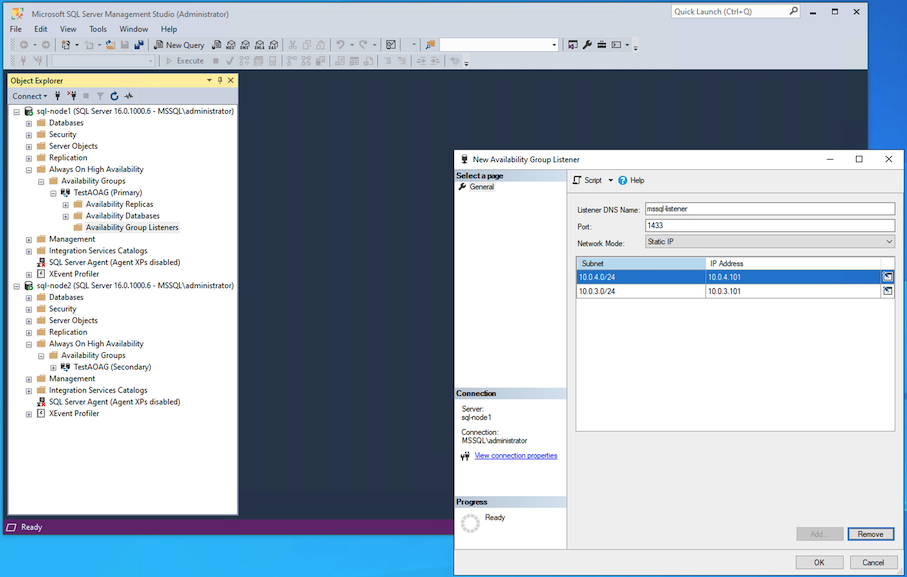Screen dimensions: 907x577
Task: Click the New Query toolbar button
Action: (x=179, y=45)
